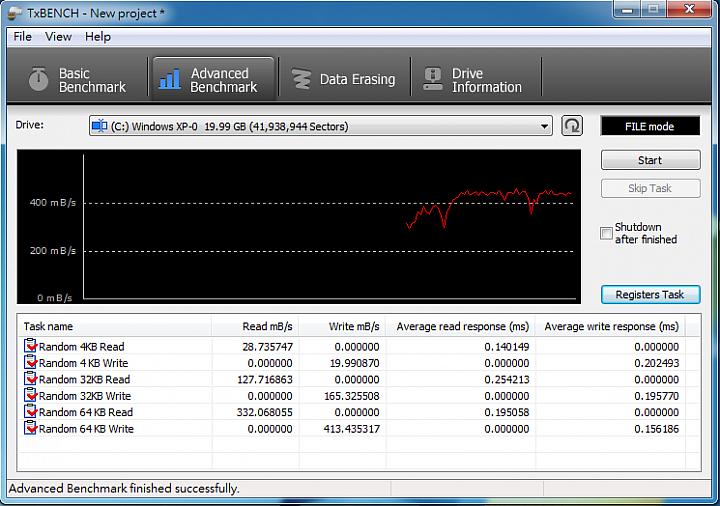Click the read value 332.068055
Screen dimensions: 720x506
[264, 412]
